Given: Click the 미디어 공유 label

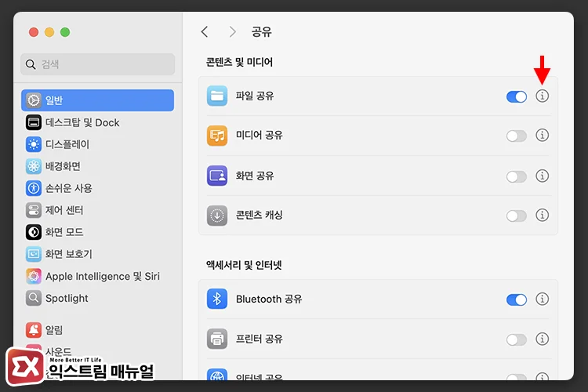Looking at the screenshot, I should click(260, 135).
